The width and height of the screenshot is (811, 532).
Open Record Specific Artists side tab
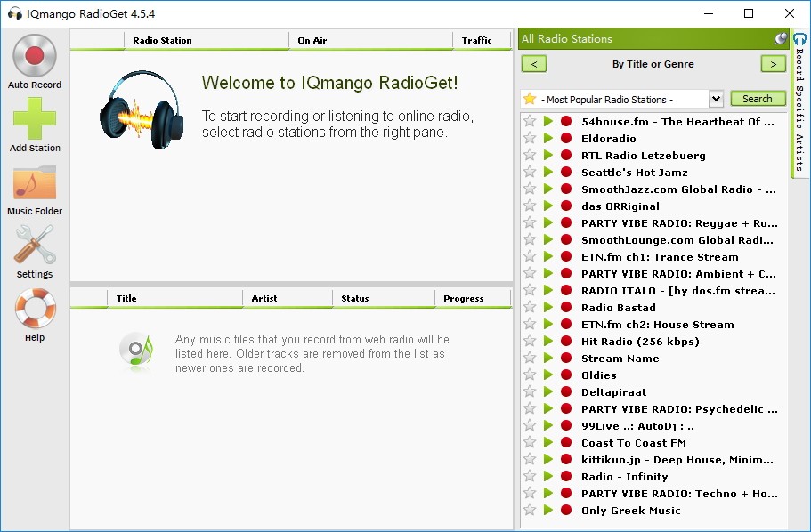click(799, 106)
